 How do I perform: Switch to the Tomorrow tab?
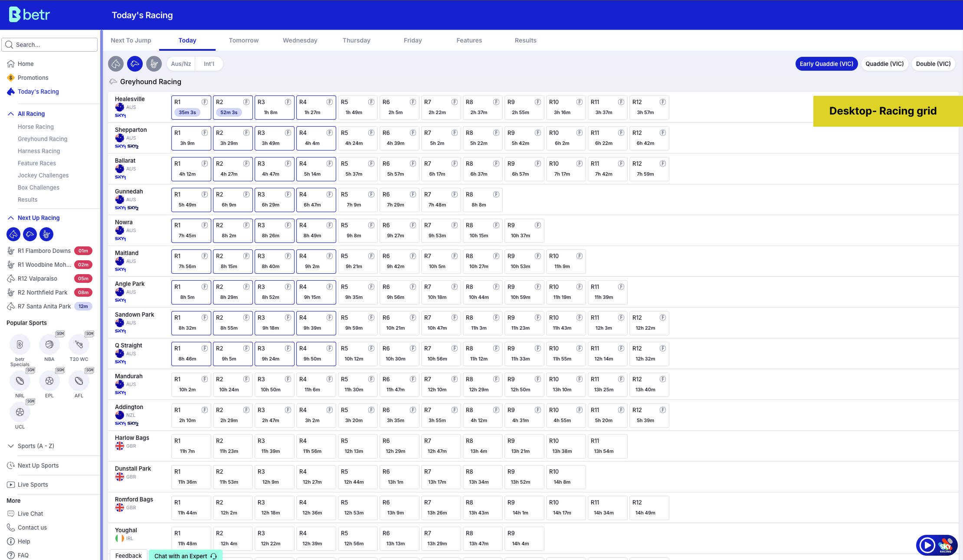pos(243,40)
